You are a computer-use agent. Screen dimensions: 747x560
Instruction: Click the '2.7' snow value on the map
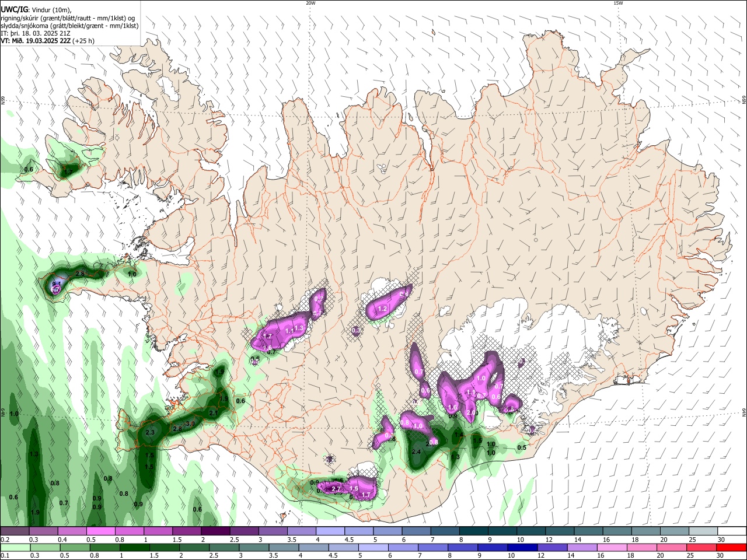[336, 488]
